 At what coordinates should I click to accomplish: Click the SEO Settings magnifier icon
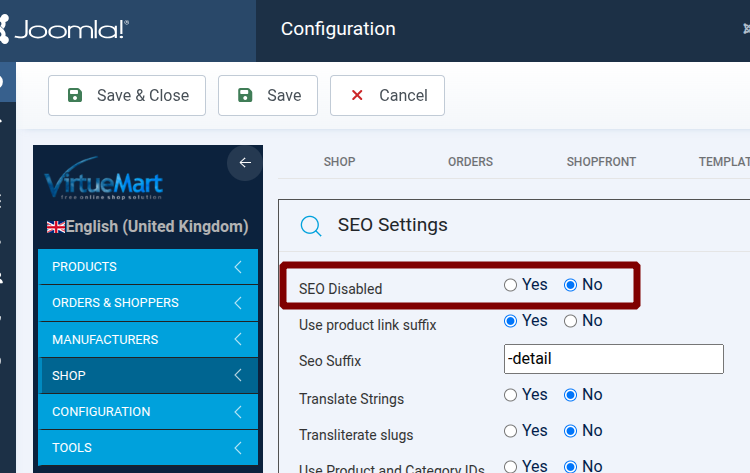(x=311, y=226)
